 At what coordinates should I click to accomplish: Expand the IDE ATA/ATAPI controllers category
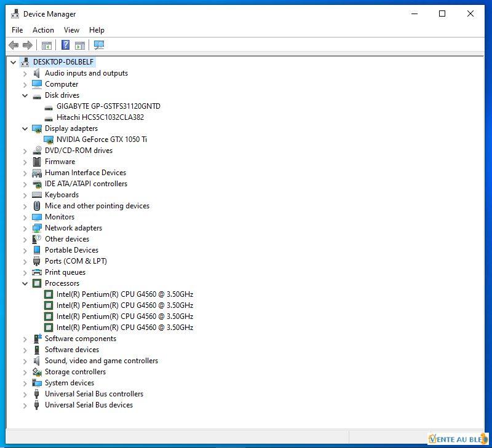pos(25,184)
